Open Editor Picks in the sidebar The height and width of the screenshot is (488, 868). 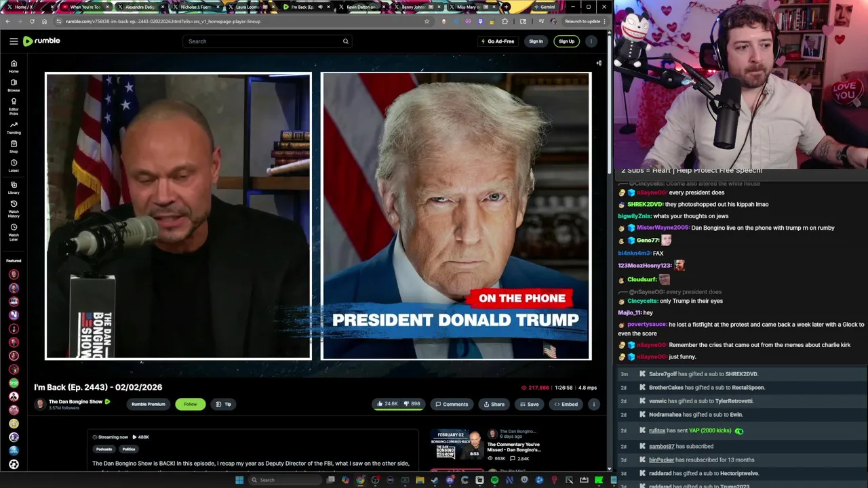pyautogui.click(x=14, y=106)
